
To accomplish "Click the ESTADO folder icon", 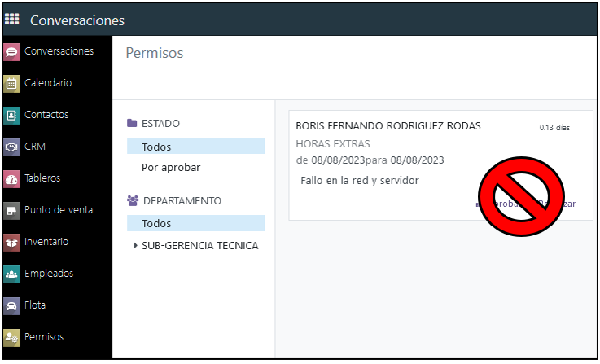I will [x=132, y=123].
